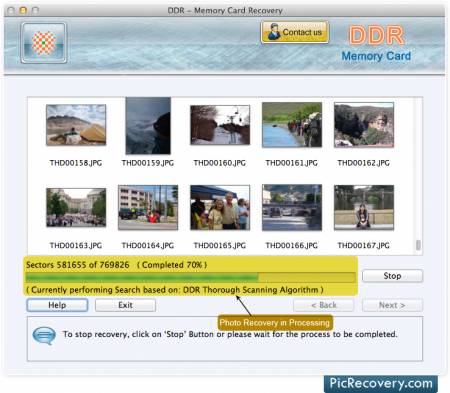Select the THD00166.JPG thumbnail
450x393 pixels.
click(x=292, y=207)
